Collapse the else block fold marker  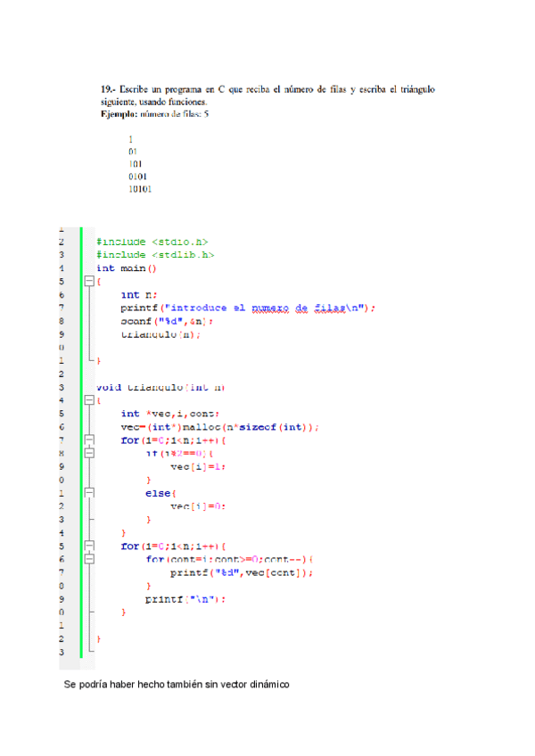tap(89, 493)
